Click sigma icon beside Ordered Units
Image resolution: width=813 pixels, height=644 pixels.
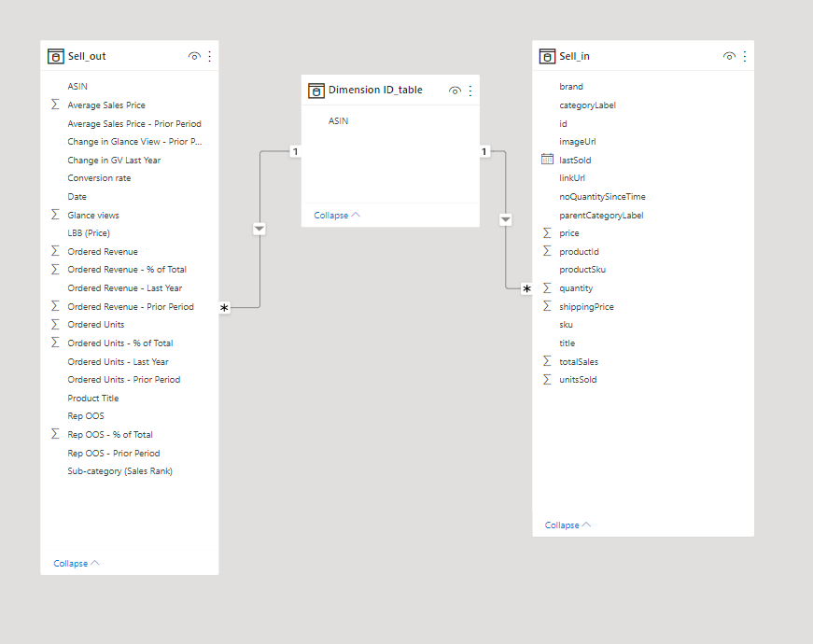point(55,324)
